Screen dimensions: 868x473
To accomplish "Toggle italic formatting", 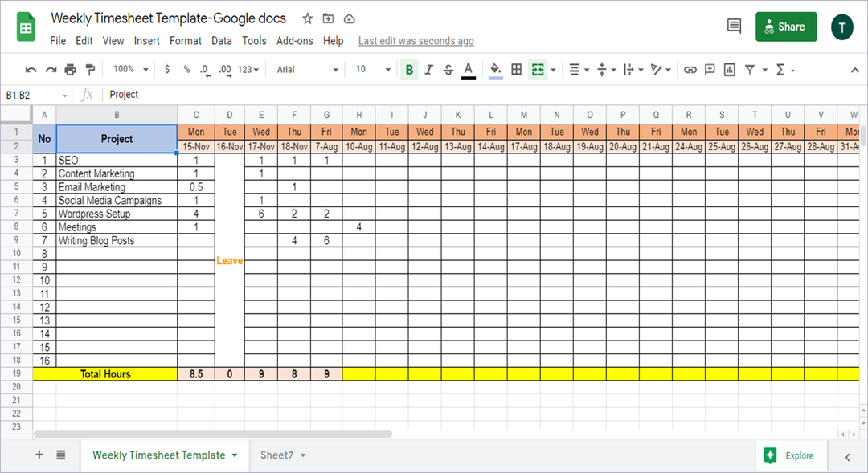I will (x=429, y=70).
